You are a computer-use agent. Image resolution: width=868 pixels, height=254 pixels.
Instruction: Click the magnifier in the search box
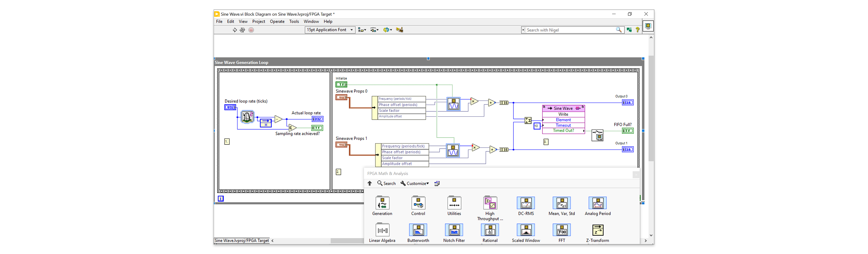619,30
